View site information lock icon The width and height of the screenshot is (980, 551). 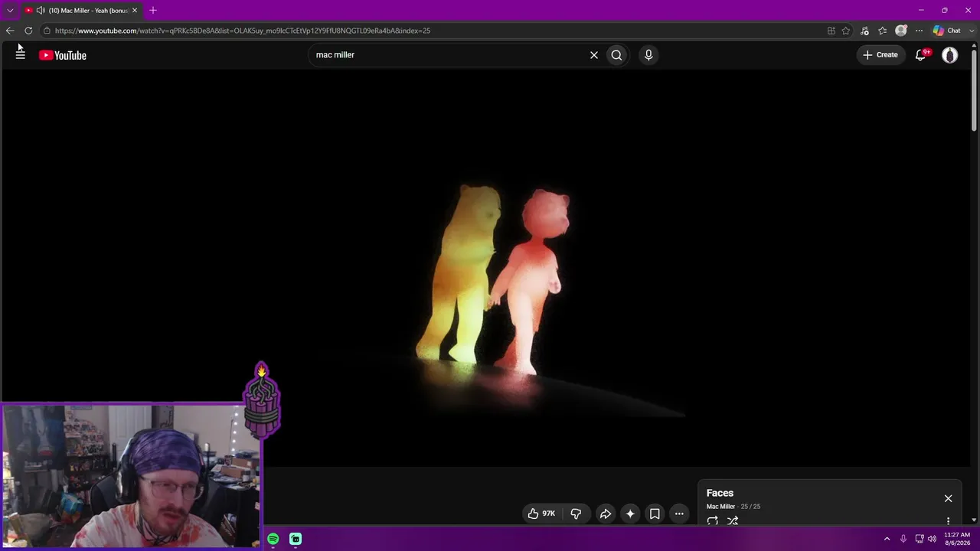tap(47, 31)
